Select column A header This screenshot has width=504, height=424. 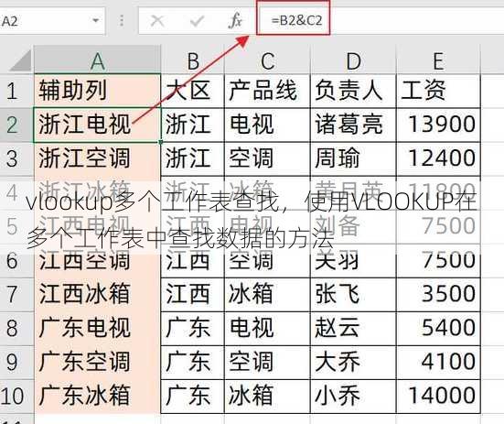(97, 60)
